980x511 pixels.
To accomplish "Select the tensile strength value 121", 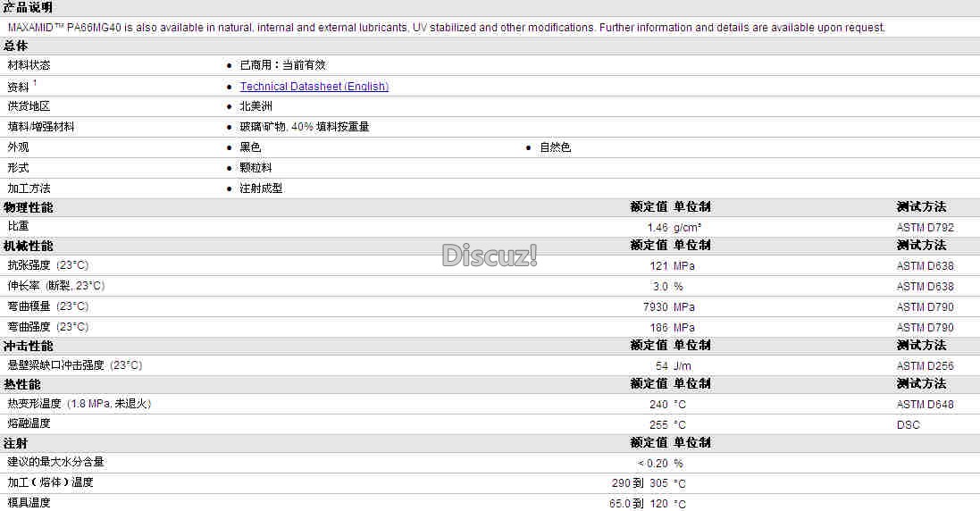I will 658,266.
